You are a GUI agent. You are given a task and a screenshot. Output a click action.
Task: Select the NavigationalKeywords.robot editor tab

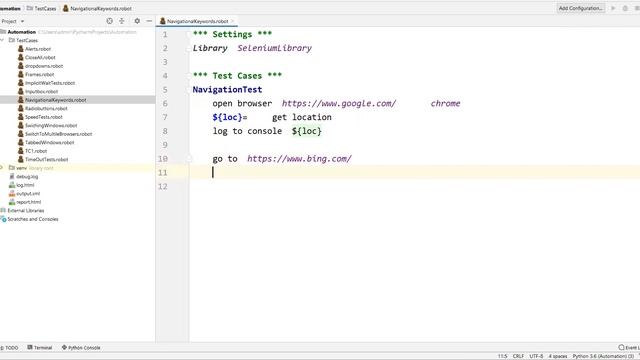[198, 21]
